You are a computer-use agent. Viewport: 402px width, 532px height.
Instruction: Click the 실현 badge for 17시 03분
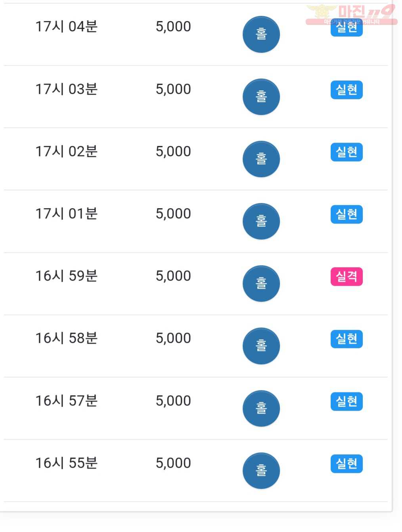346,90
